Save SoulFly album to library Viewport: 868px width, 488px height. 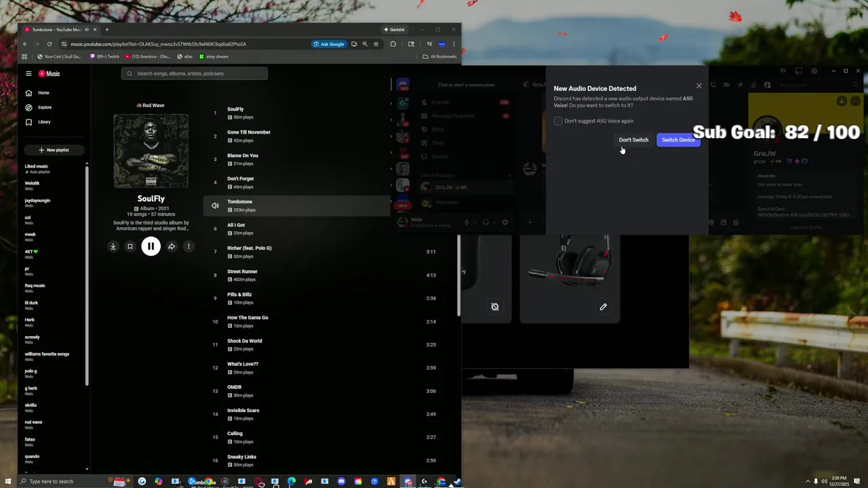tap(130, 247)
